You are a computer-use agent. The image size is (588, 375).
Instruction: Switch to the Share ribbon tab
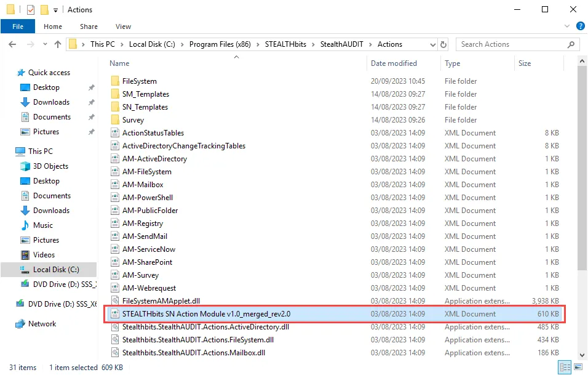(x=89, y=26)
